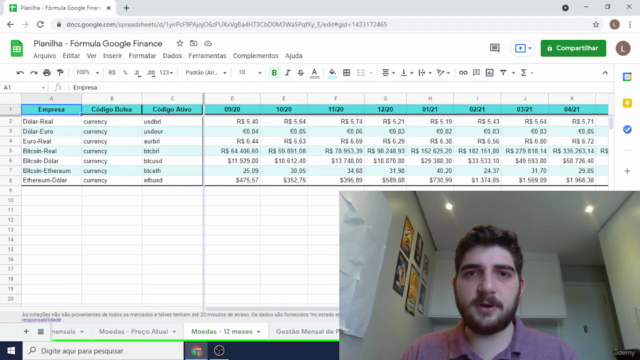
Task: View cloud save status icon
Action: (x=208, y=43)
